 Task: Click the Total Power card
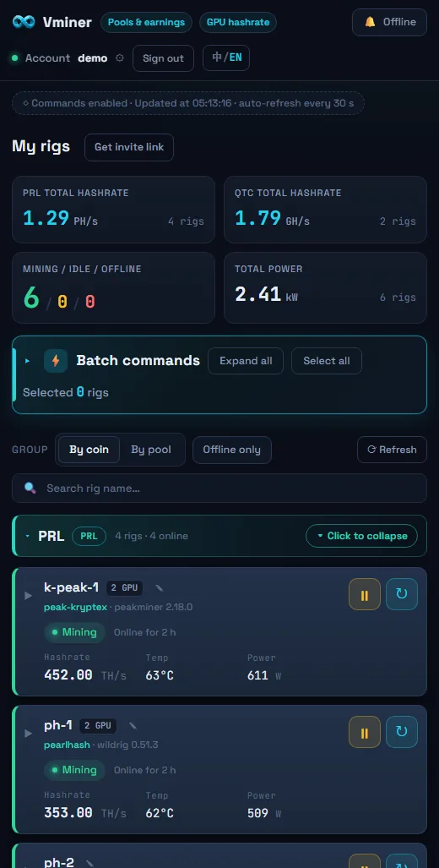coord(325,288)
